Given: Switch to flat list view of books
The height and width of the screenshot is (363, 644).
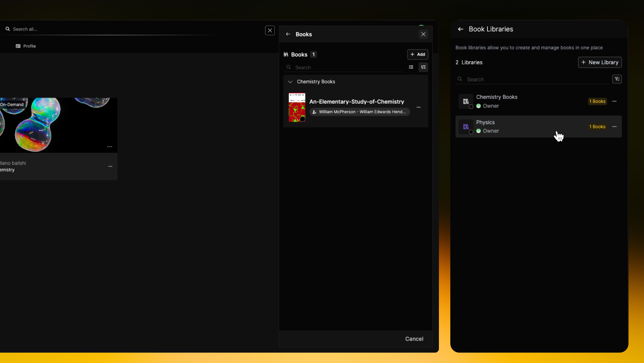Looking at the screenshot, I should click(x=411, y=67).
